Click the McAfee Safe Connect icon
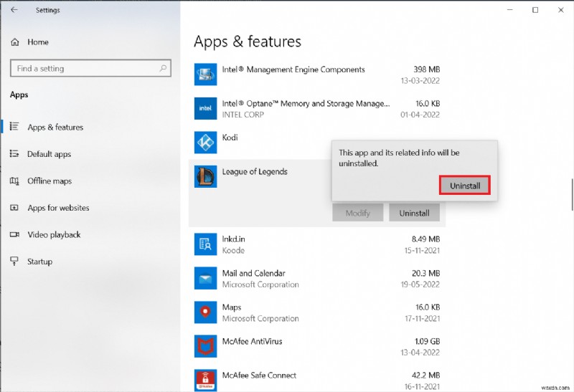 (205, 380)
